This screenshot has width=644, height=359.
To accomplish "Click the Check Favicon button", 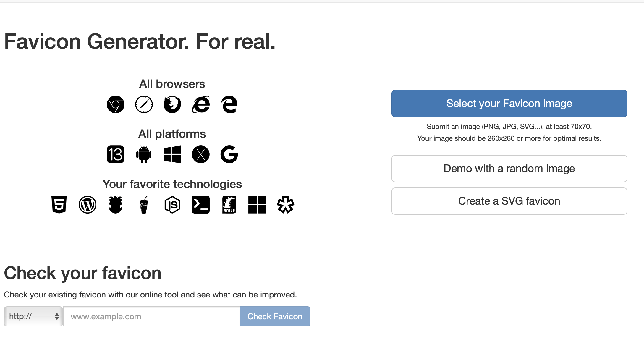I will [275, 316].
